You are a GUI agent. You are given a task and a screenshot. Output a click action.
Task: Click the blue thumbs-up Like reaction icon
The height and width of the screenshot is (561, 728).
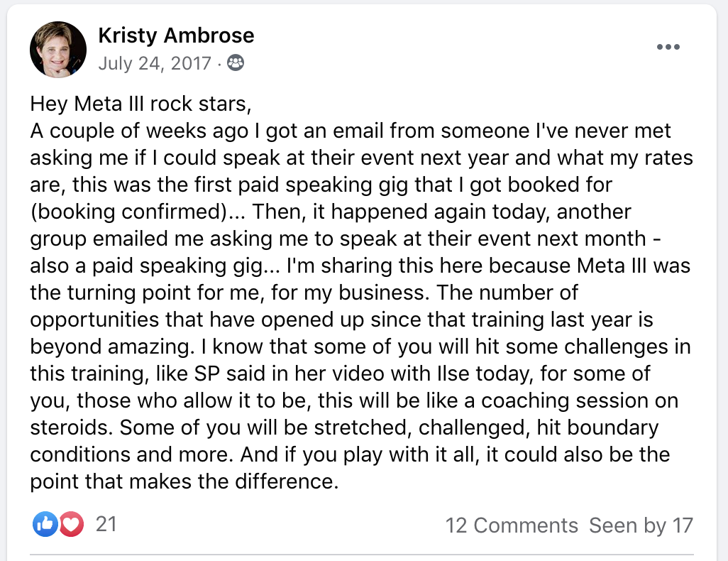45,524
